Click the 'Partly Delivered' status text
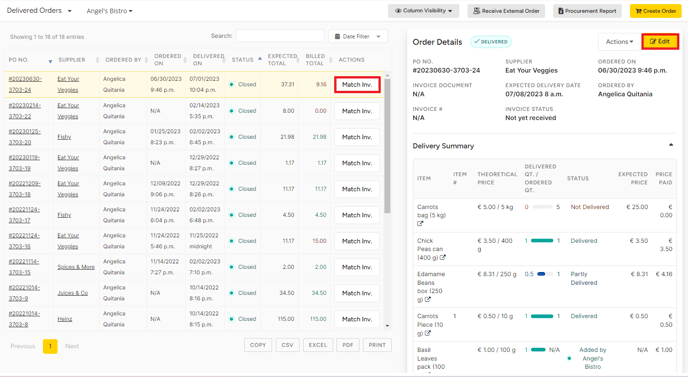Image resolution: width=688 pixels, height=377 pixels. pos(584,278)
